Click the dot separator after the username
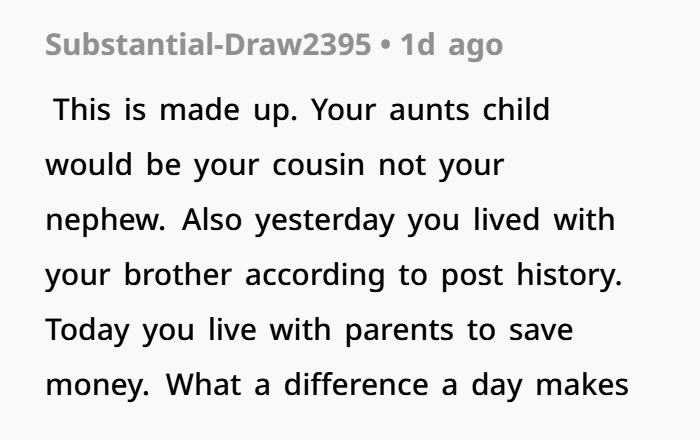 point(386,46)
